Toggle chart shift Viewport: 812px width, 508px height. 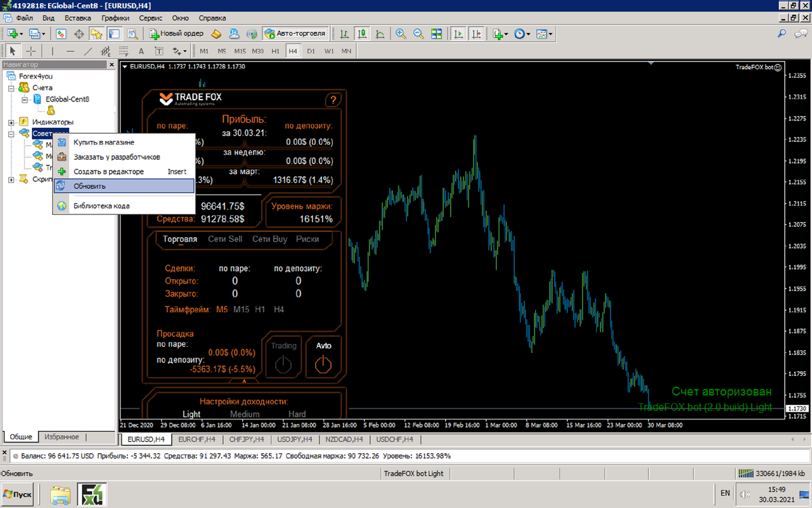click(476, 33)
